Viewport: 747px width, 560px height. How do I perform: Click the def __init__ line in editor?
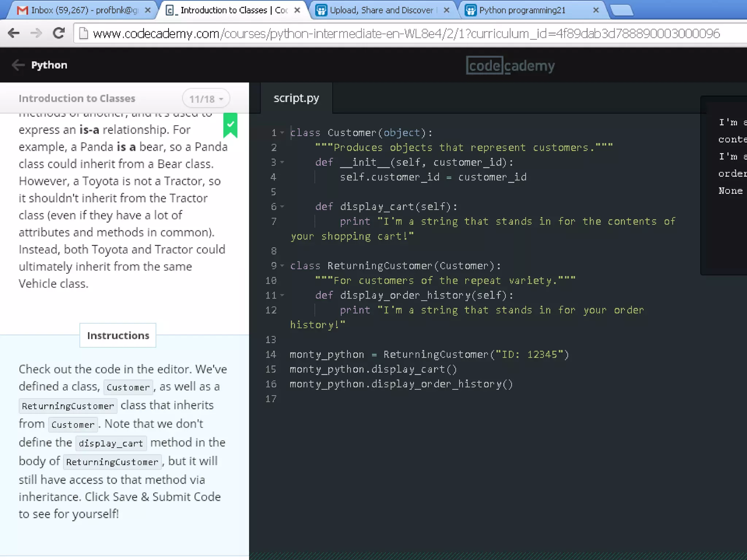414,162
